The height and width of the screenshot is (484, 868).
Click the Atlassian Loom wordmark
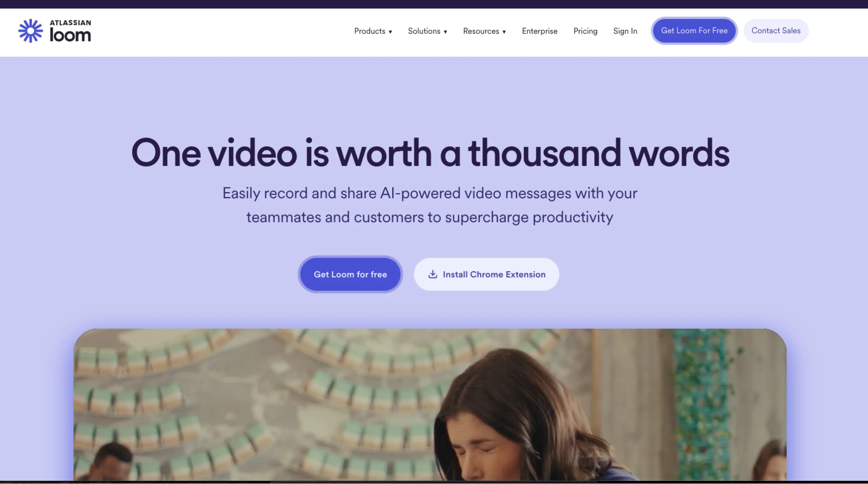tap(71, 31)
